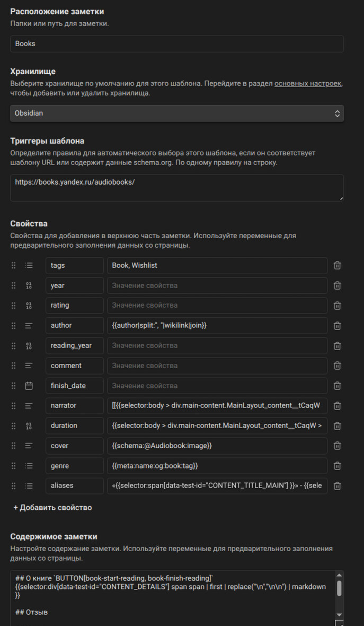Grab drag handle for genre property
This screenshot has height=626, width=364.
pos(14,466)
